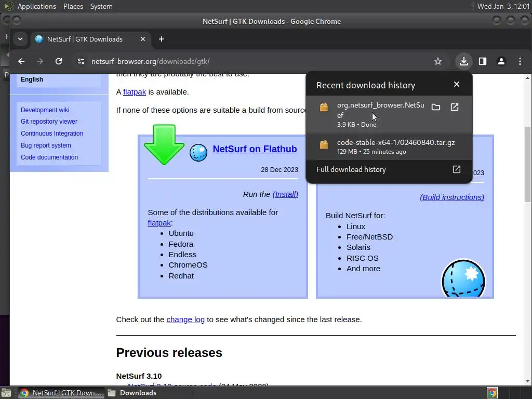
Task: Open the NetSurf on Flathub link
Action: click(255, 149)
